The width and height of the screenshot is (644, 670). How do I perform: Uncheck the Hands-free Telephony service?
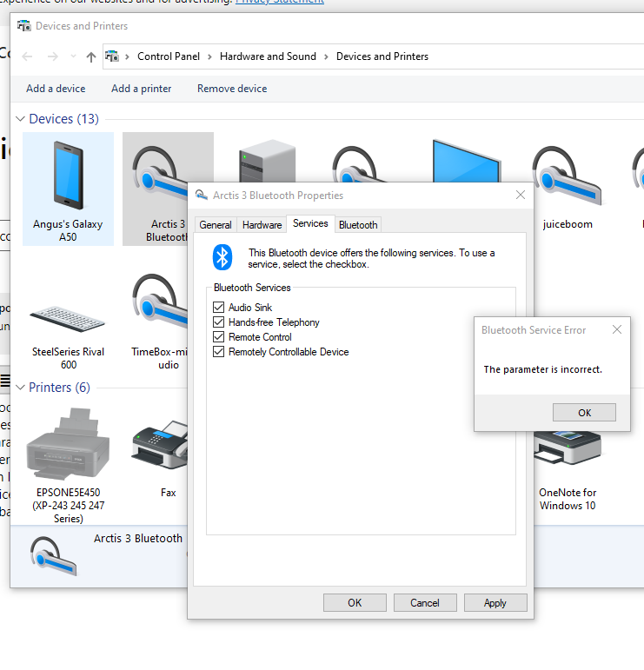click(x=218, y=322)
